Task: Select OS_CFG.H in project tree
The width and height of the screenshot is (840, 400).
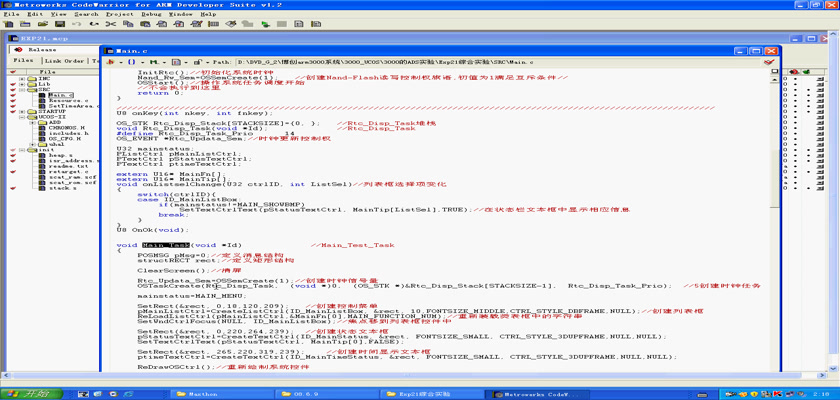Action: [x=65, y=138]
